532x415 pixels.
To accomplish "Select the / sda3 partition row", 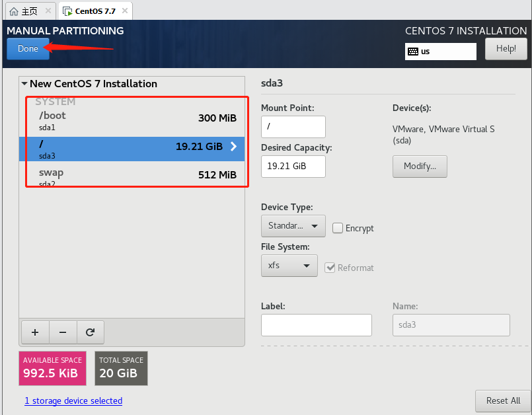I will [132, 149].
